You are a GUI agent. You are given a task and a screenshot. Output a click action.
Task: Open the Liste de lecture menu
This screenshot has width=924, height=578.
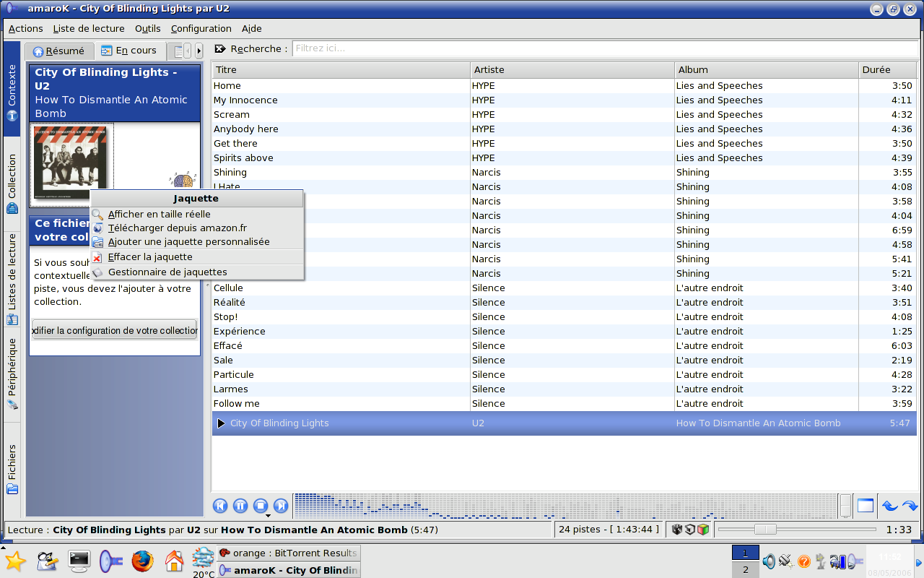pos(89,29)
